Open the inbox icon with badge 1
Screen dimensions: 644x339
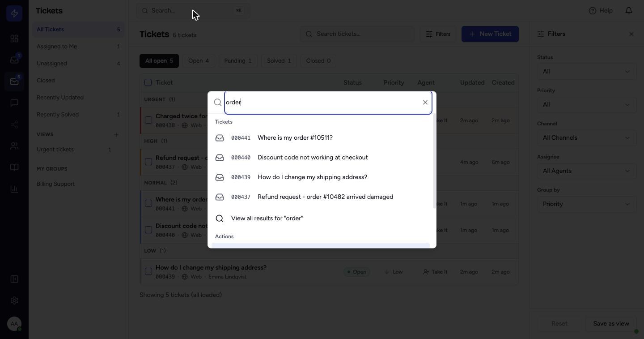point(14,60)
